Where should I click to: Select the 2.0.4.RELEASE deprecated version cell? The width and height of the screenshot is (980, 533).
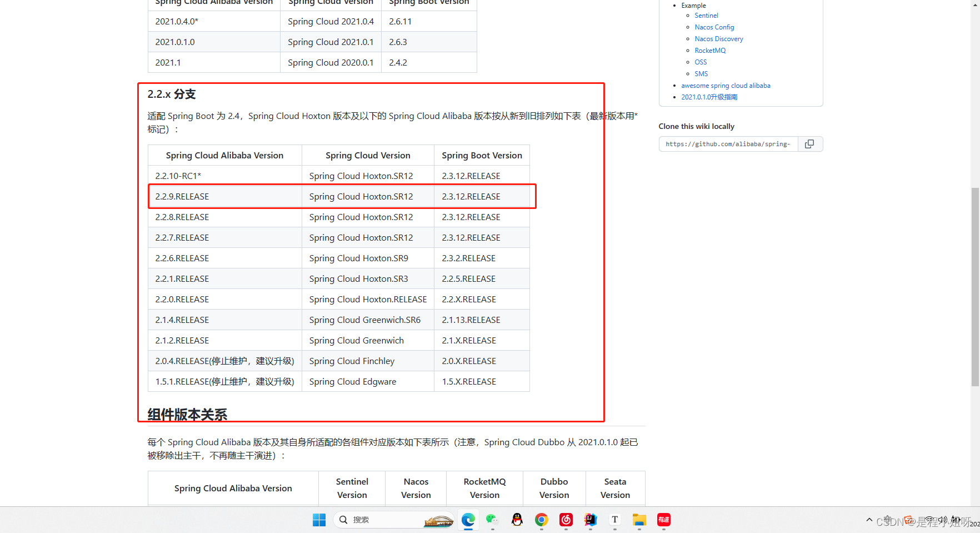[225, 361]
